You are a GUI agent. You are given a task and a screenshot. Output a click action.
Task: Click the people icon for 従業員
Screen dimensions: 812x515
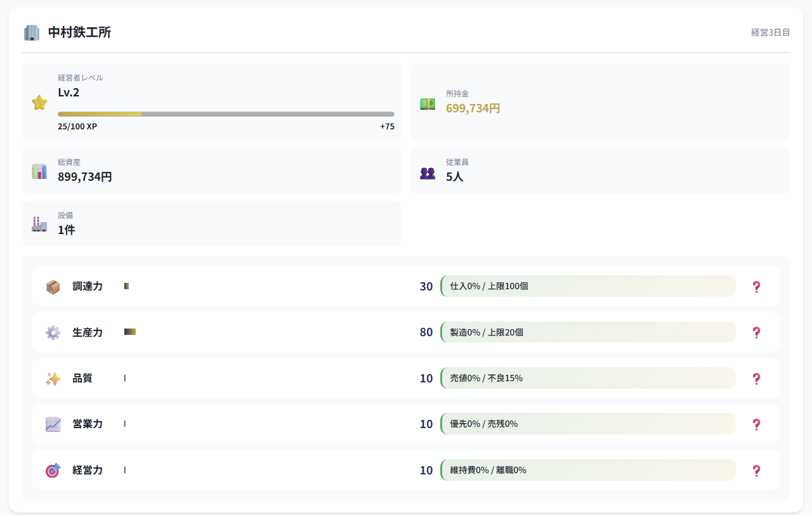[428, 173]
